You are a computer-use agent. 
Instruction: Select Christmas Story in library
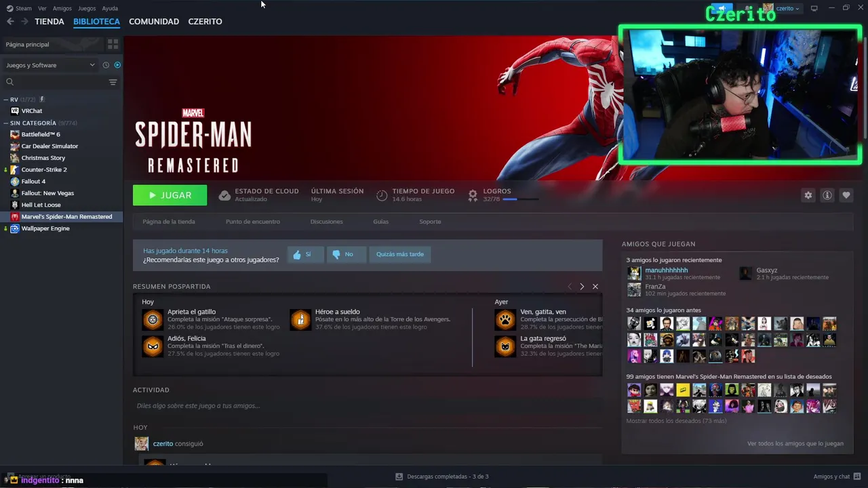[43, 158]
